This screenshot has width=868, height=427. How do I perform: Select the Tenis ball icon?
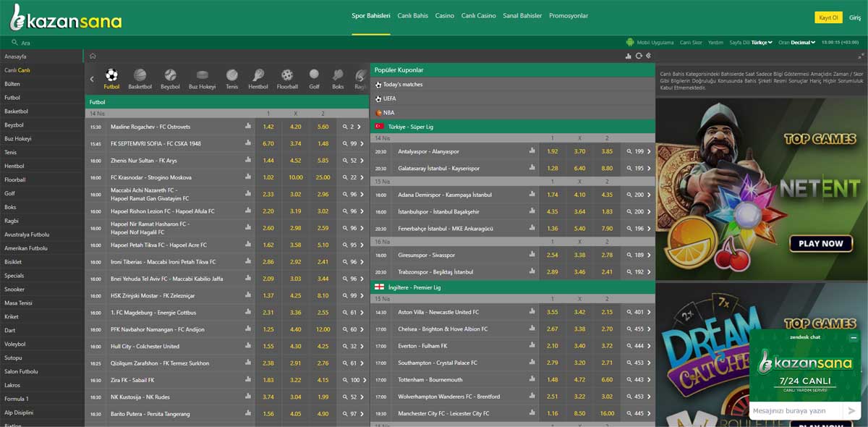click(231, 75)
